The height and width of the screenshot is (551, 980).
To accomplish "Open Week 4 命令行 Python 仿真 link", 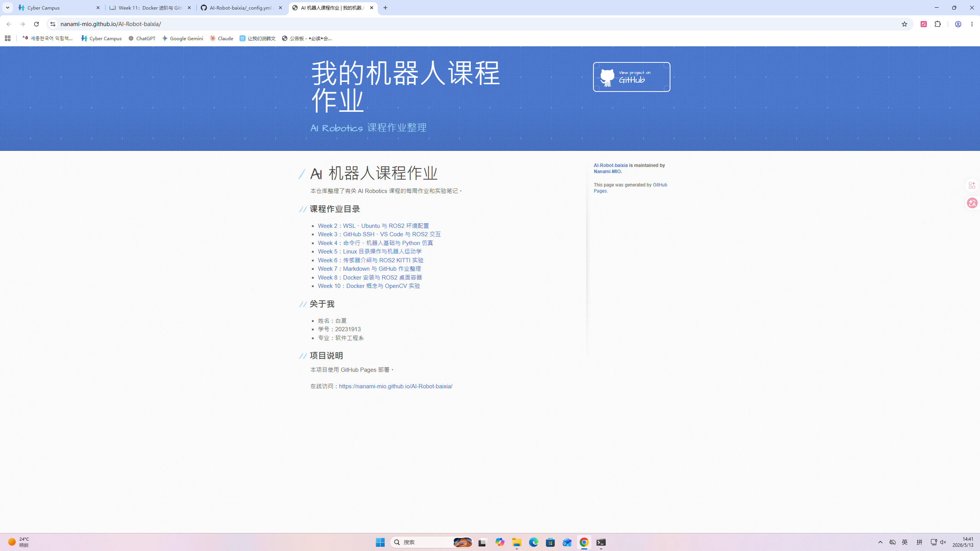I will [x=375, y=243].
